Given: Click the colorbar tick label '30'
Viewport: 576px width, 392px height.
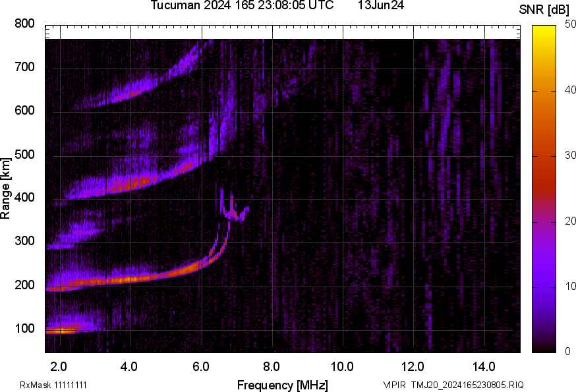Looking at the screenshot, I should tap(571, 155).
